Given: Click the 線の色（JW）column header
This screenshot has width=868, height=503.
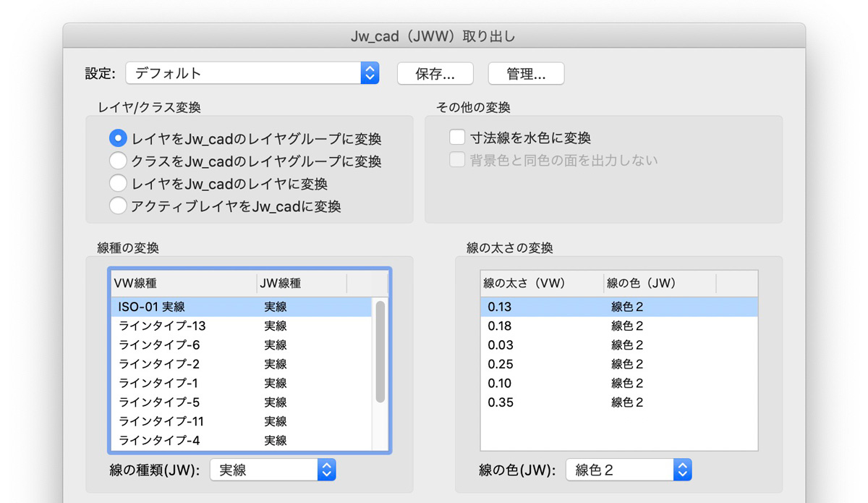Looking at the screenshot, I should tap(660, 283).
